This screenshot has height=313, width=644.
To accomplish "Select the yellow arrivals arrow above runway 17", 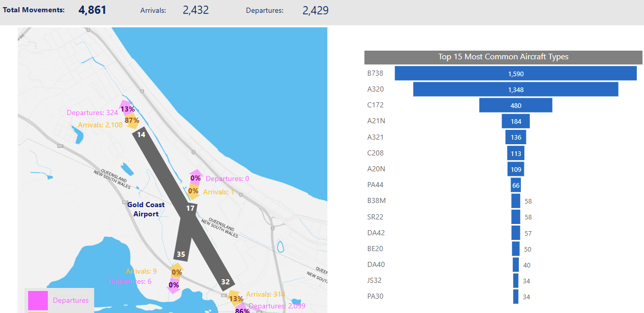I will click(193, 191).
